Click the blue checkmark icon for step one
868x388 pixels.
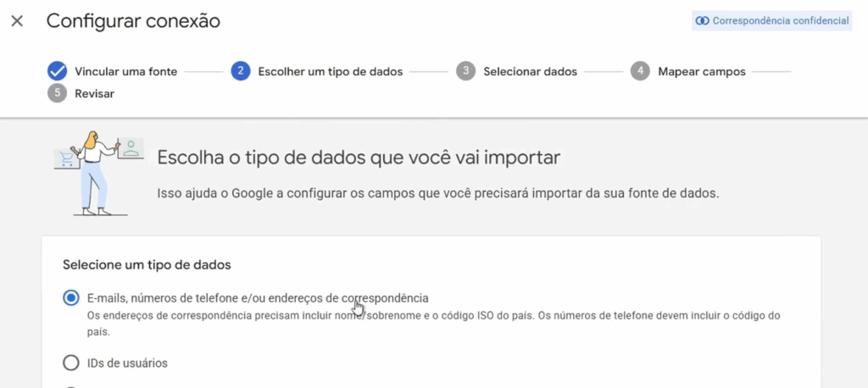point(58,71)
